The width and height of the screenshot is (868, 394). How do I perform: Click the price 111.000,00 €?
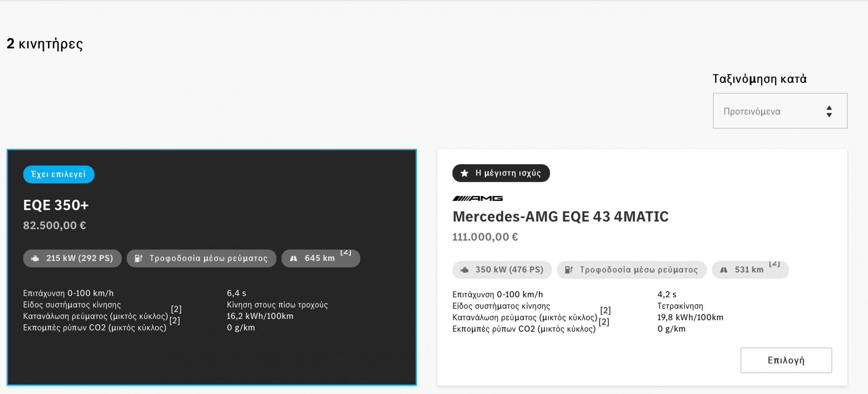tap(485, 237)
